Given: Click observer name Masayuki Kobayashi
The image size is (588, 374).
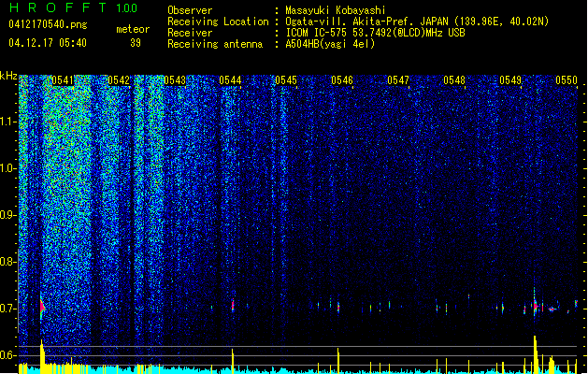Looking at the screenshot, I should [x=336, y=10].
